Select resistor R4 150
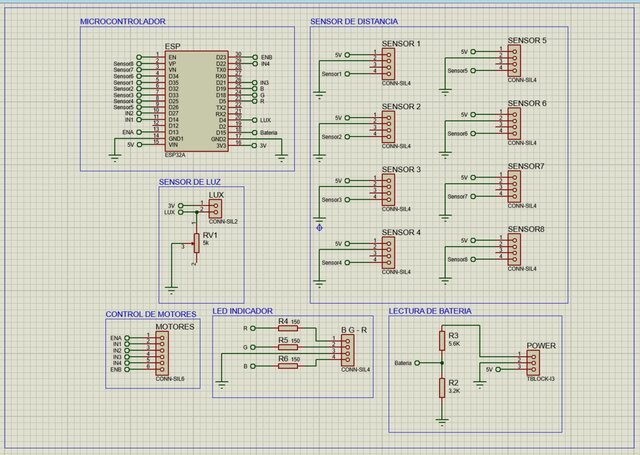 pos(288,328)
